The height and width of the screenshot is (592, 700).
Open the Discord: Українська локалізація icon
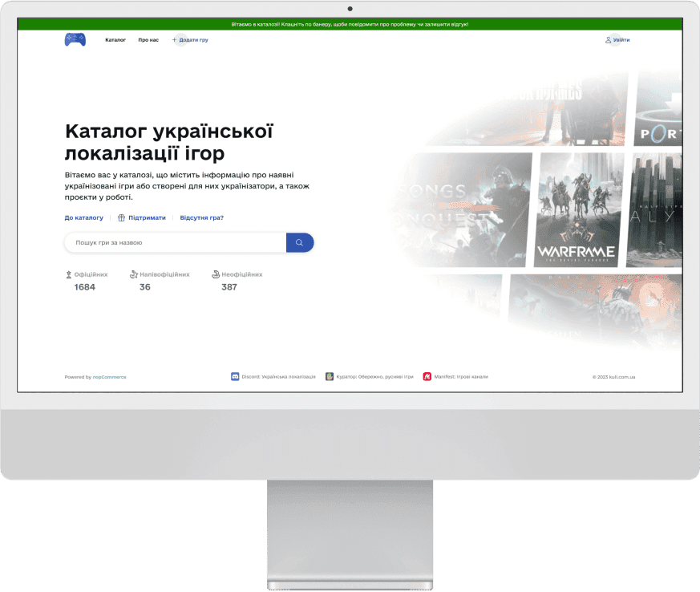pyautogui.click(x=236, y=376)
